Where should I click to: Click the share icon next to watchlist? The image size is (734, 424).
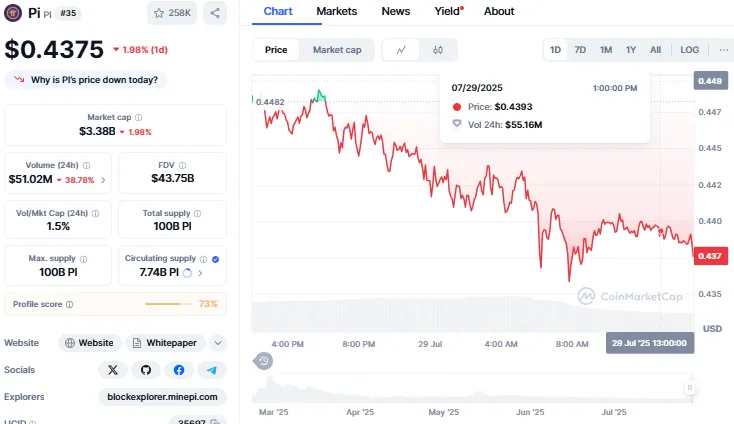215,13
